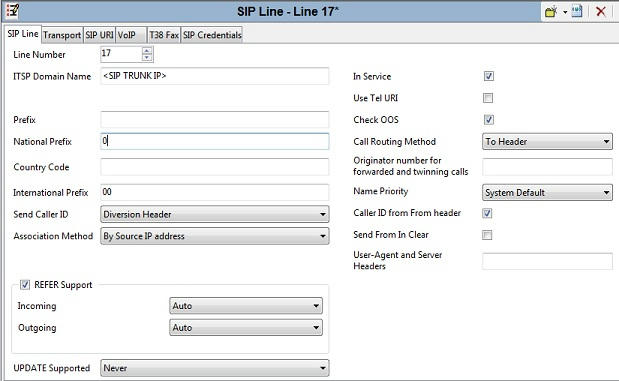Screen dimensions: 619x381
Task: Open the UPDATE Supported dropdown
Action: (214, 368)
